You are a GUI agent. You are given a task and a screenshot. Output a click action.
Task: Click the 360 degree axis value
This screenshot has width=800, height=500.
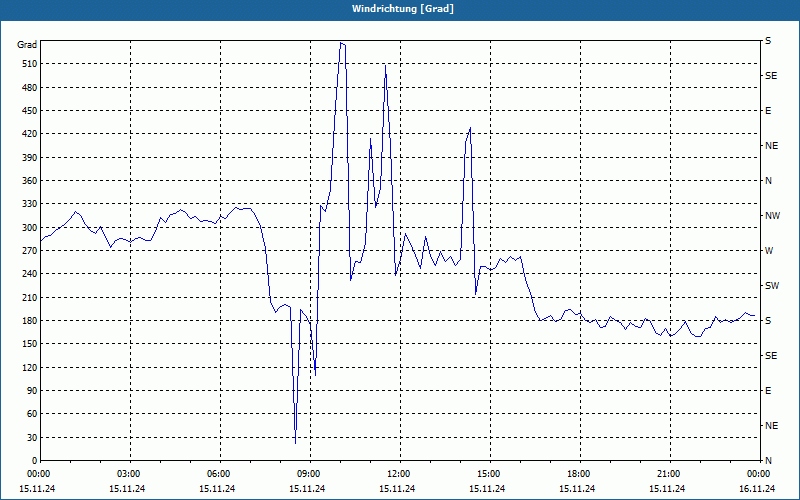29,181
